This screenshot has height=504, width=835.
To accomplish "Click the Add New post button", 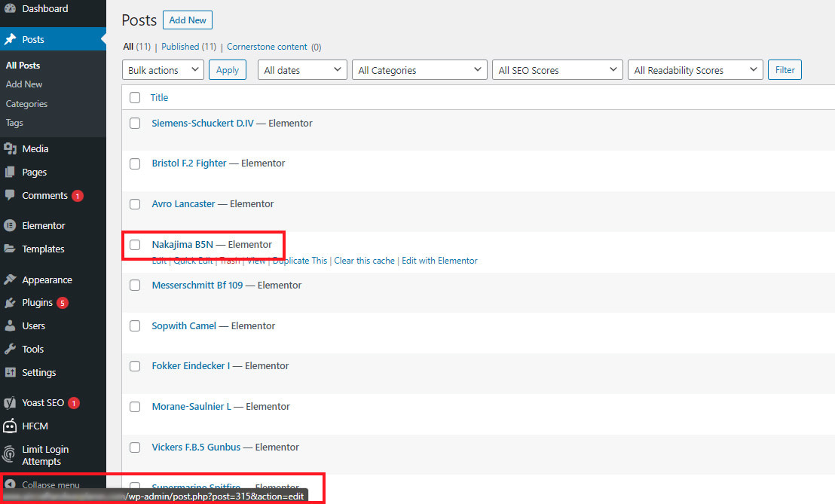I will [187, 20].
